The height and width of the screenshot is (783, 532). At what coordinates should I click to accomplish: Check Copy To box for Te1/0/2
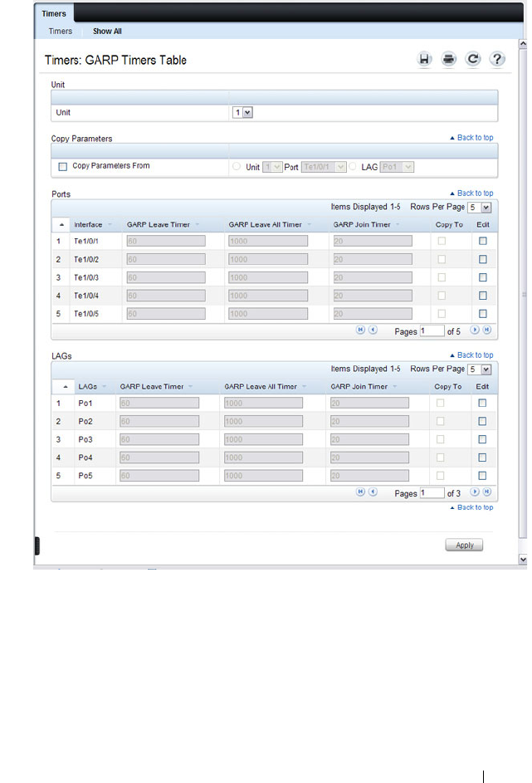coord(442,259)
